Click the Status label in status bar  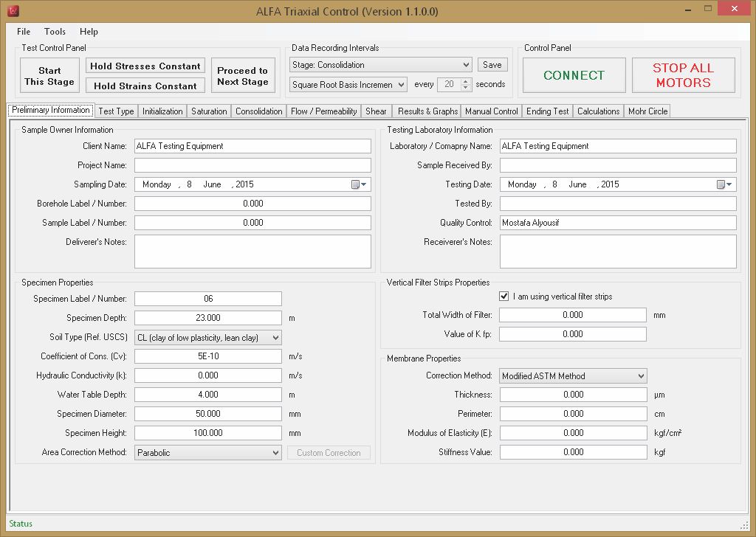[x=21, y=524]
